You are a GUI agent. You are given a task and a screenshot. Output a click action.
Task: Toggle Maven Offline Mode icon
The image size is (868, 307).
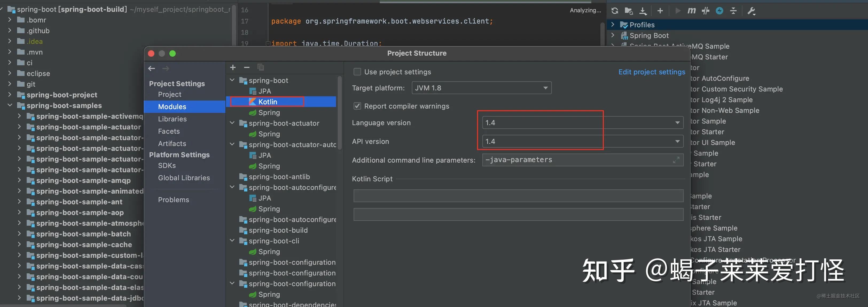pos(705,11)
